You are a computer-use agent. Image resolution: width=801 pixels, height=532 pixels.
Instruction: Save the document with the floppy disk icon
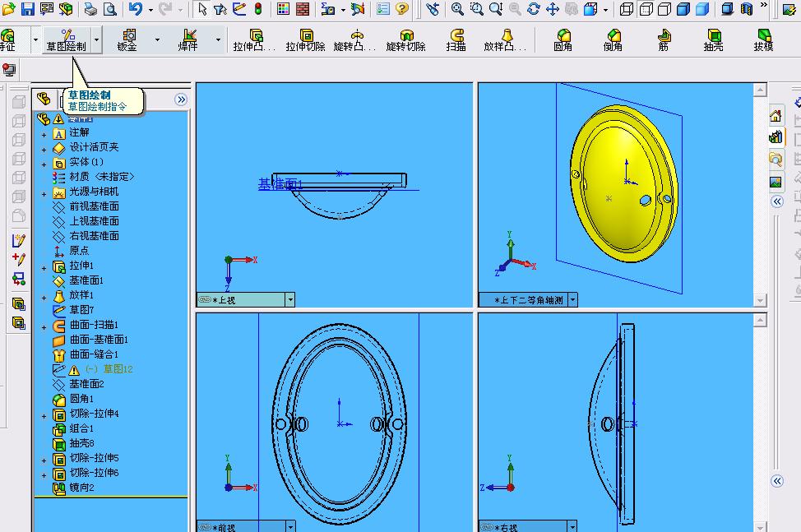[27, 9]
